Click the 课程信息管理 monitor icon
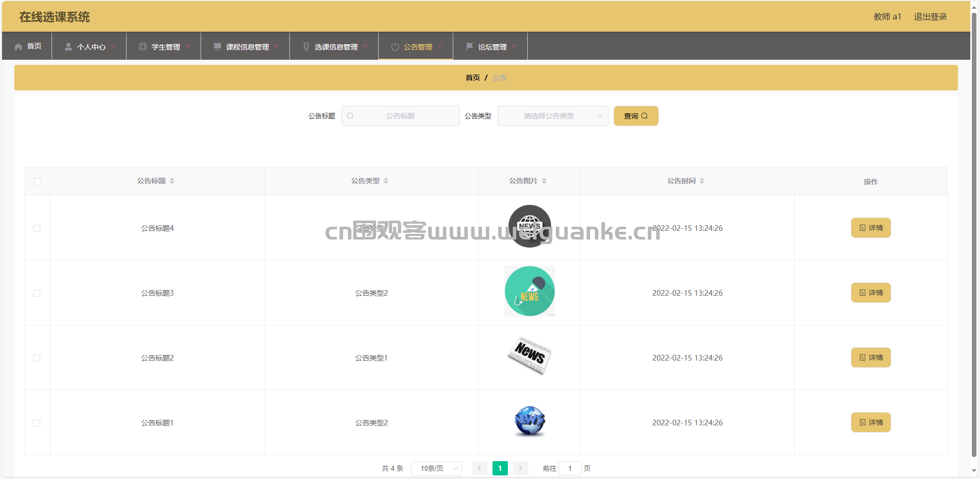 point(217,46)
